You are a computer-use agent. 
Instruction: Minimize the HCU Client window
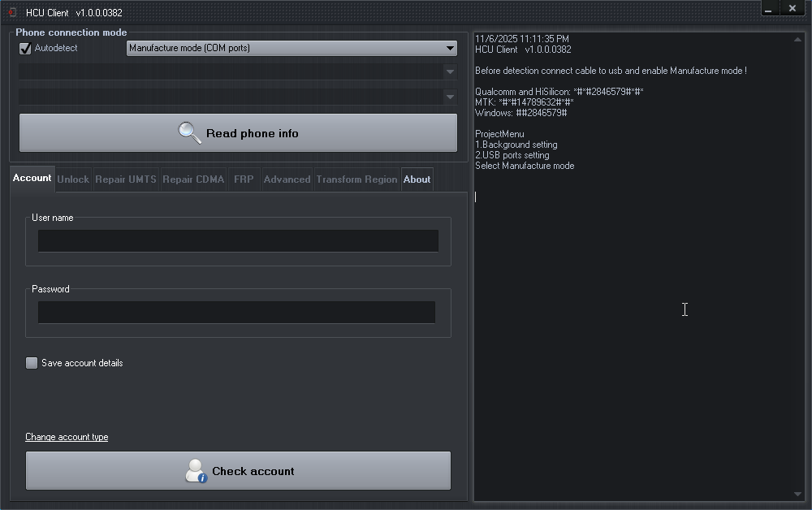[768, 9]
